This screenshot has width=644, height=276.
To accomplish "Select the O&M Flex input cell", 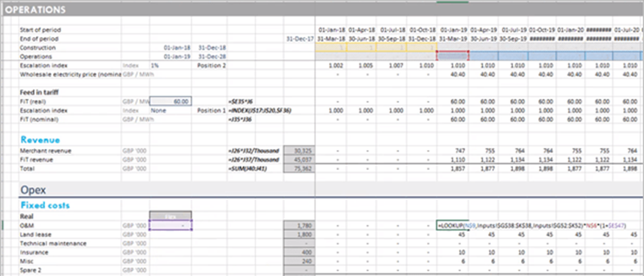I will 171,226.
